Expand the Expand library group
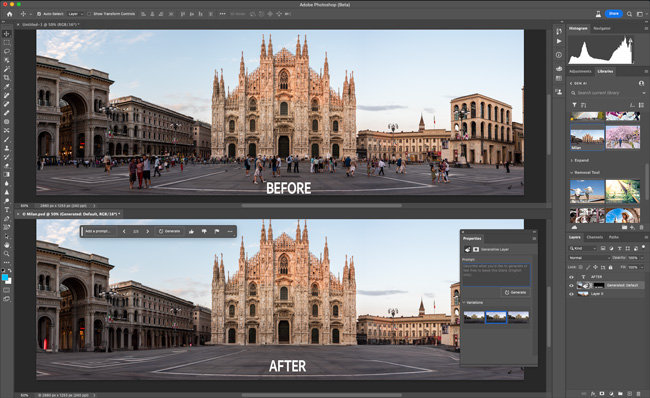This screenshot has height=398, width=650. (580, 160)
